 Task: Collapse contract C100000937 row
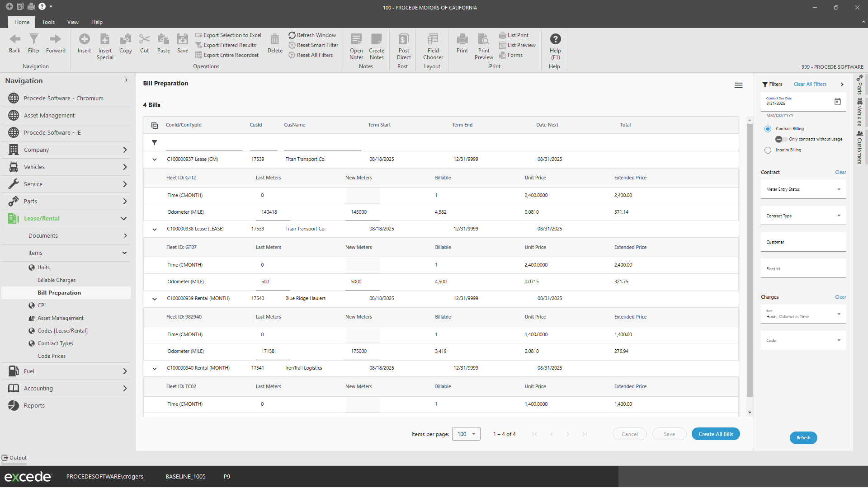(x=155, y=160)
